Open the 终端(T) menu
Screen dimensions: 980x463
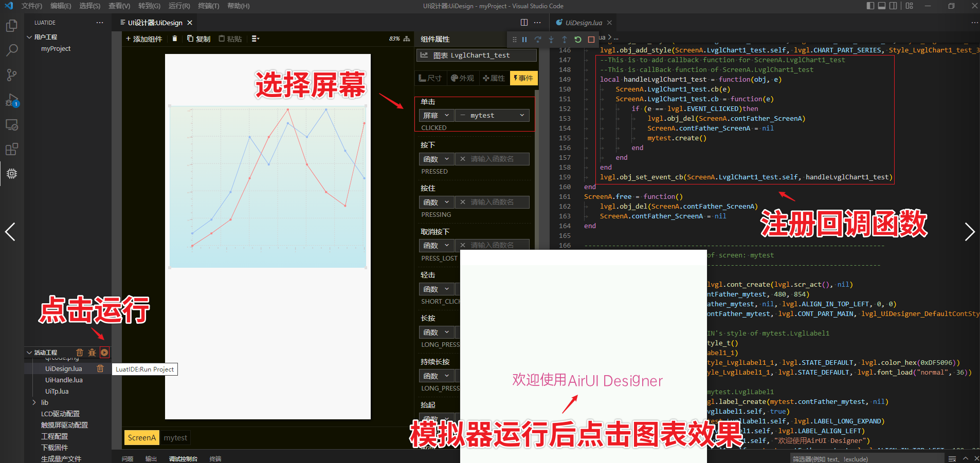[208, 6]
